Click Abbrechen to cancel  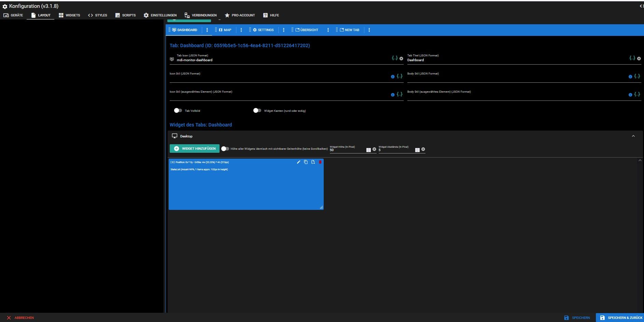(x=20, y=318)
